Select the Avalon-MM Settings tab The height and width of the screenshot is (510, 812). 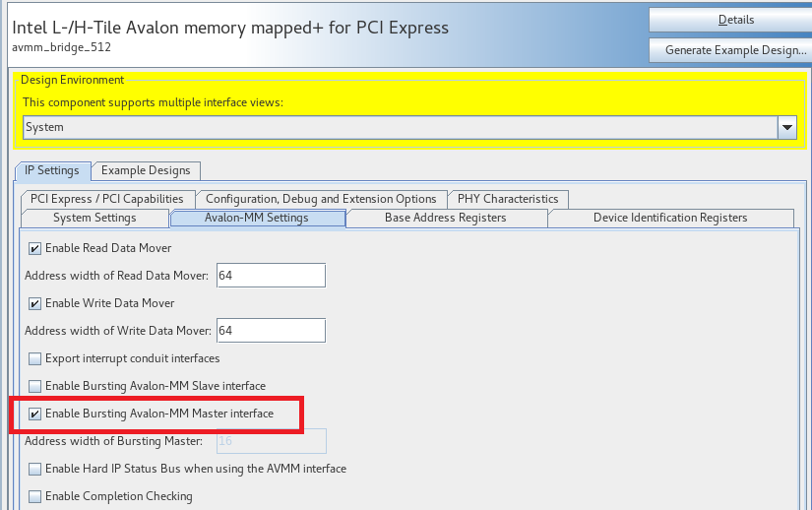click(257, 218)
